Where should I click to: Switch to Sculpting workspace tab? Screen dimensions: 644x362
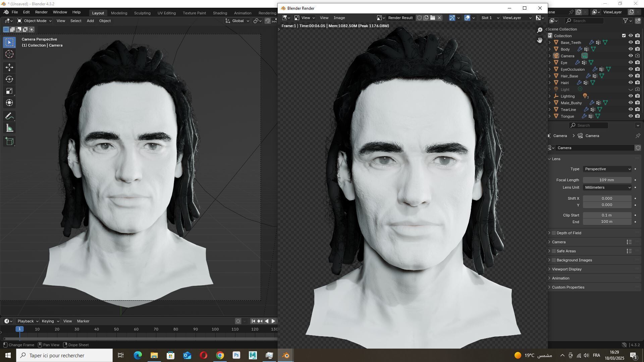(x=142, y=13)
